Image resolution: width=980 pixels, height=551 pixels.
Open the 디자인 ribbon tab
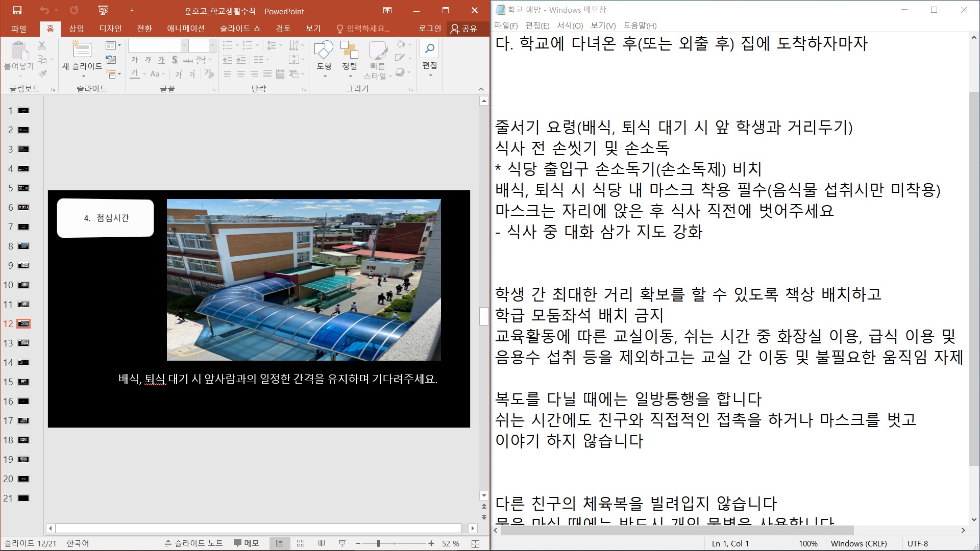click(110, 29)
